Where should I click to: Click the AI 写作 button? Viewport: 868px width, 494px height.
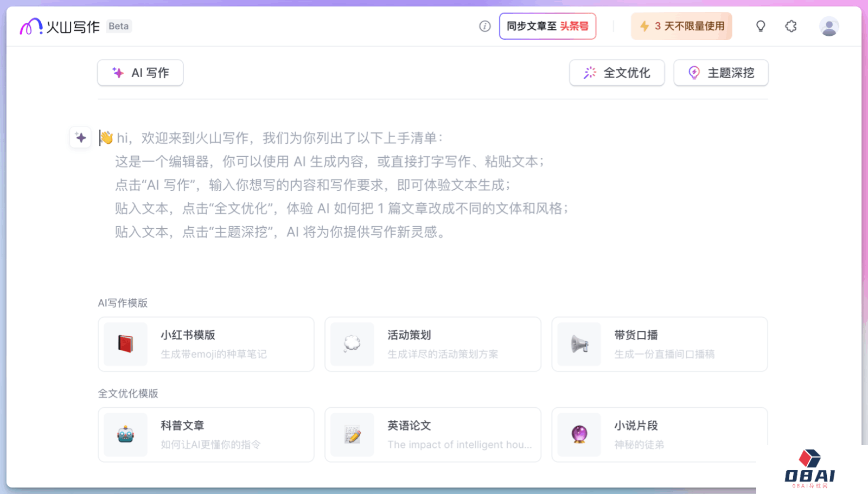click(141, 73)
